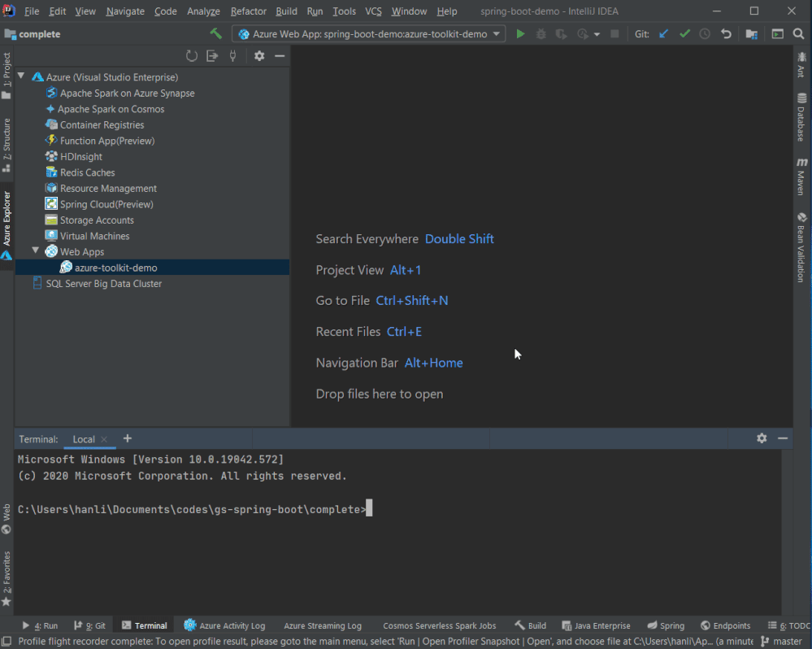This screenshot has height=649, width=812.
Task: Open Project Structure icon
Action: (751, 33)
